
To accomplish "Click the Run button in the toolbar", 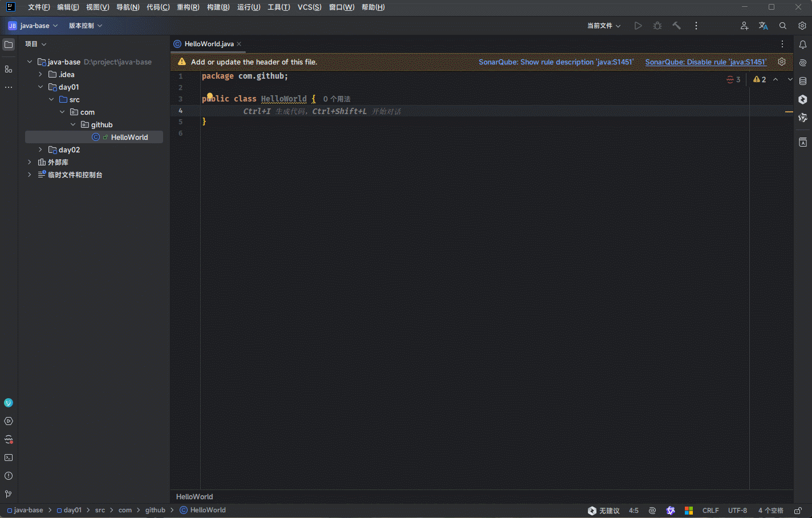I will [x=638, y=26].
